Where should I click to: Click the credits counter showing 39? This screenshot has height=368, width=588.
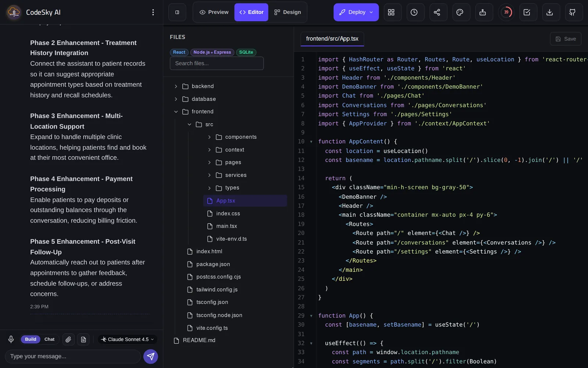(x=506, y=12)
